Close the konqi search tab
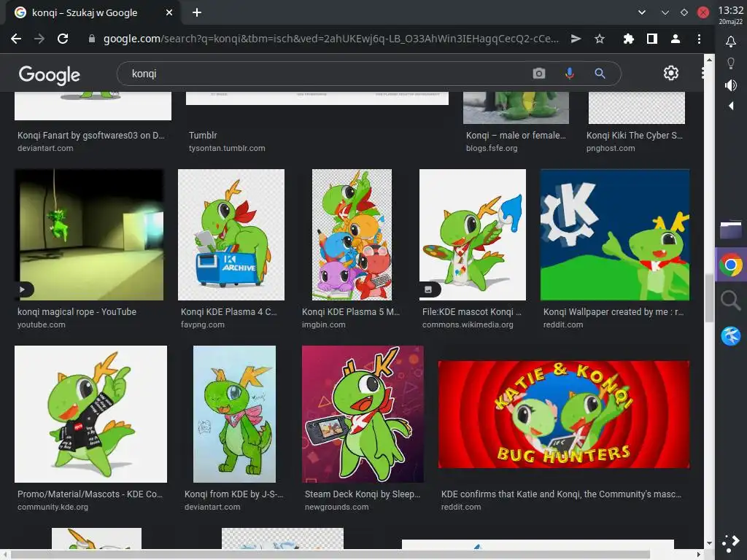 coord(169,12)
